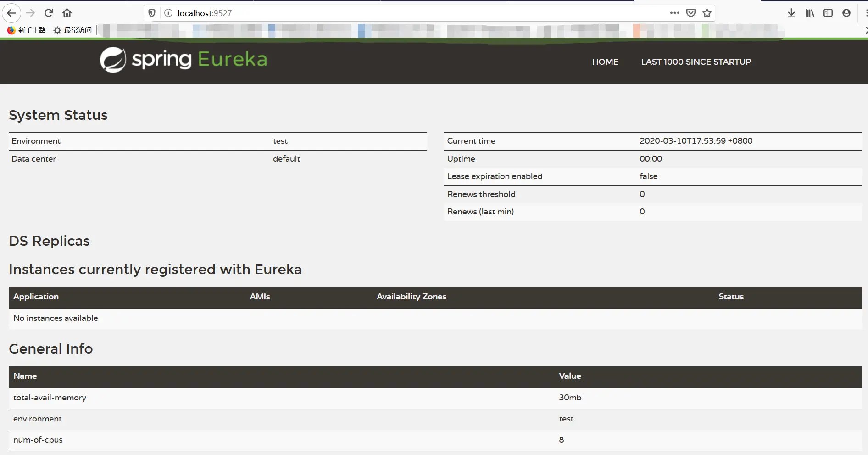Open the page actions three-dots menu

coord(674,13)
